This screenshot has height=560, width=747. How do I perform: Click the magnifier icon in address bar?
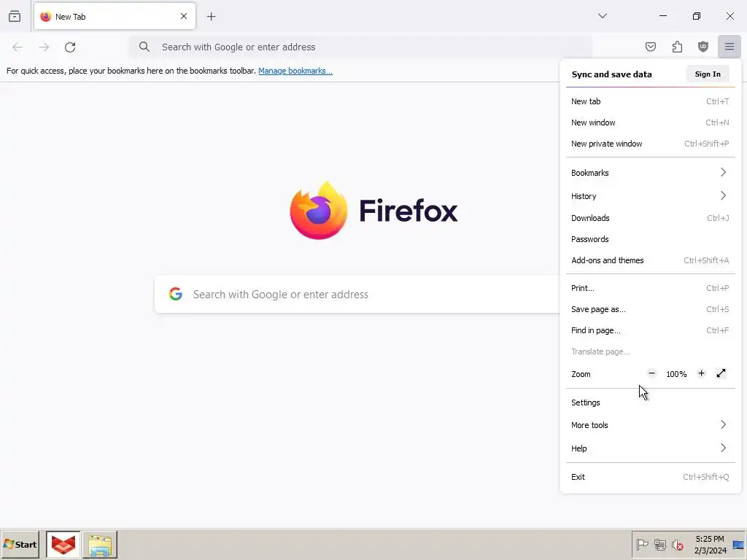click(144, 47)
